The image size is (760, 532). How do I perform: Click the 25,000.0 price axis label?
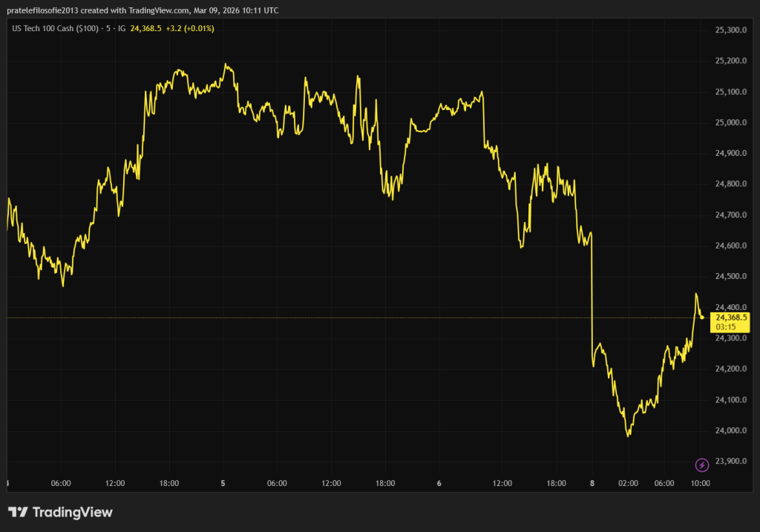(730, 123)
